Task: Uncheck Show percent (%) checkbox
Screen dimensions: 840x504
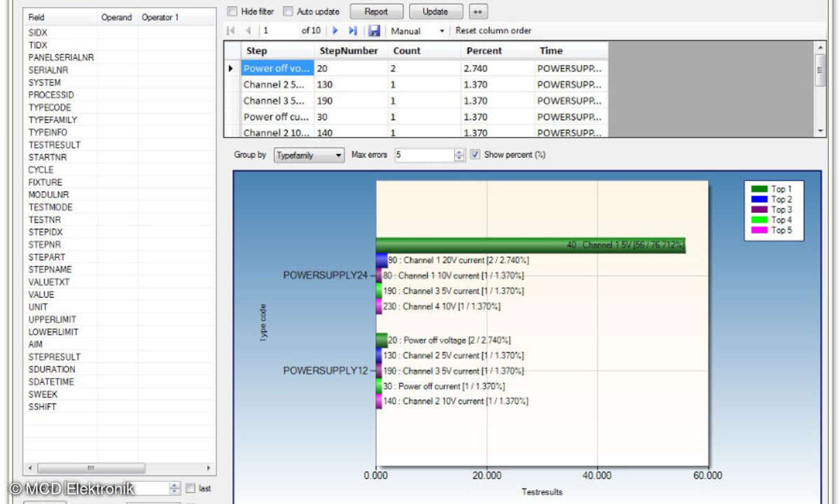Action: [475, 155]
